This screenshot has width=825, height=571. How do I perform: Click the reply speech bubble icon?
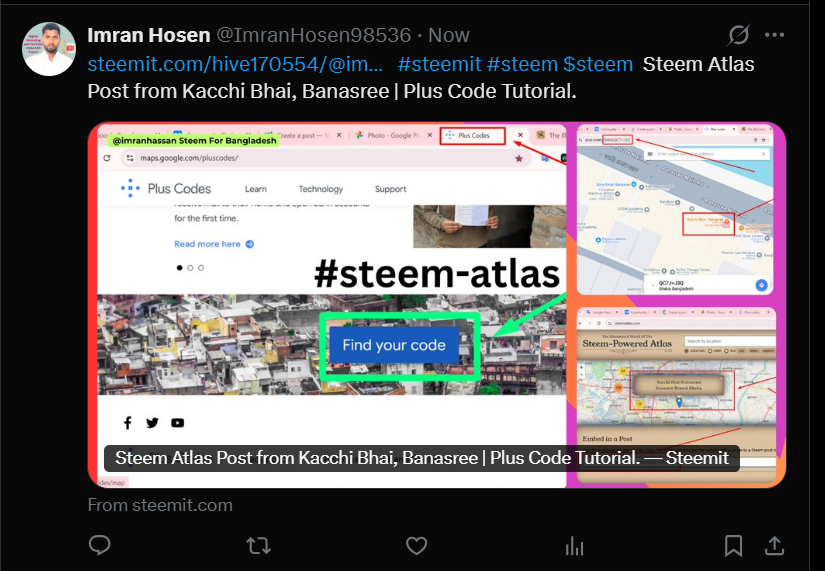pos(99,545)
